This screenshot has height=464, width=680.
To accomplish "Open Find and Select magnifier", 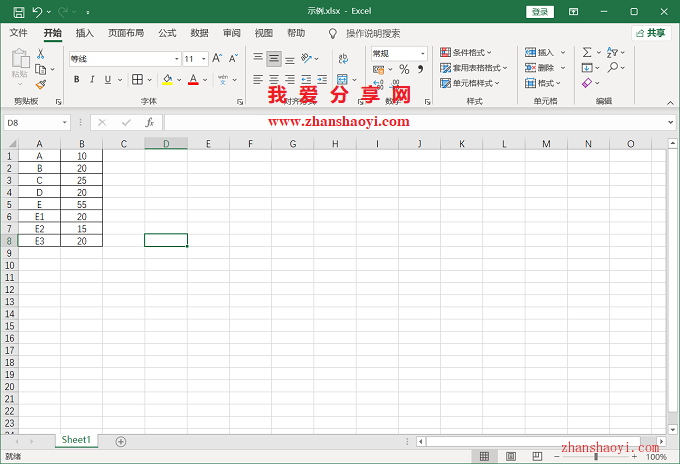I will (x=612, y=68).
